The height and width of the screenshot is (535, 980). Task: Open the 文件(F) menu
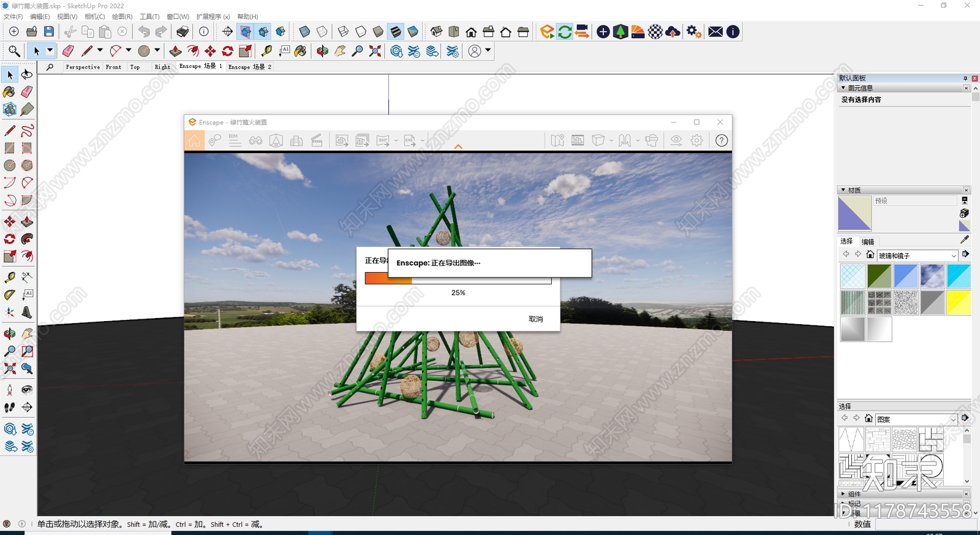coord(13,17)
